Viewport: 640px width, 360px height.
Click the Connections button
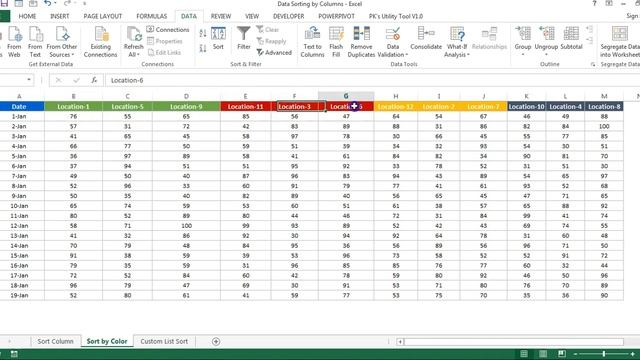[168, 29]
